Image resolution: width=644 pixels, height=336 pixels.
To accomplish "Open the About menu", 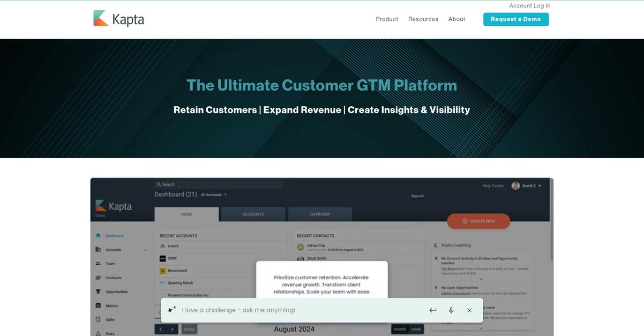I will (x=457, y=19).
